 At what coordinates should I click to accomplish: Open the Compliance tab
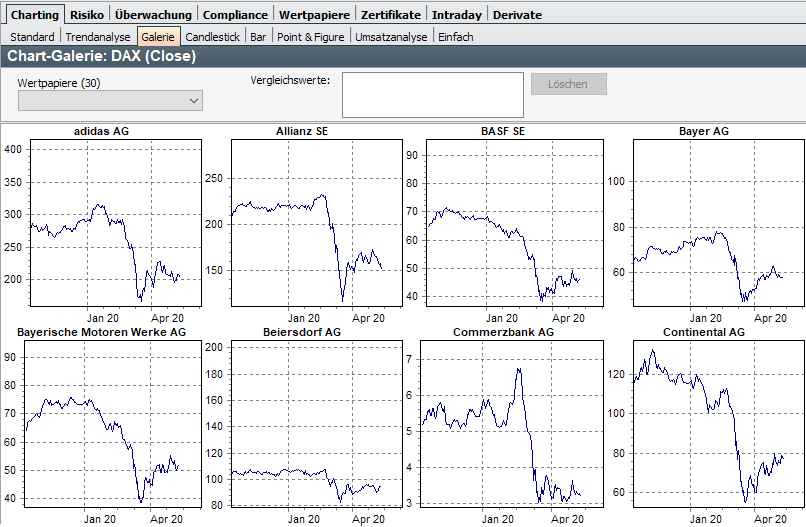point(235,15)
